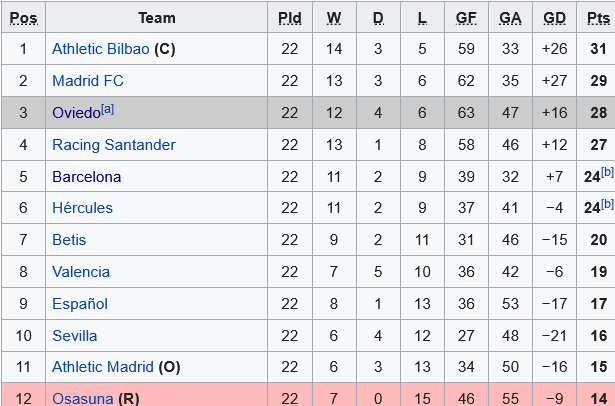Open the Athletic Bilbao team link
The width and height of the screenshot is (615, 406).
click(101, 49)
